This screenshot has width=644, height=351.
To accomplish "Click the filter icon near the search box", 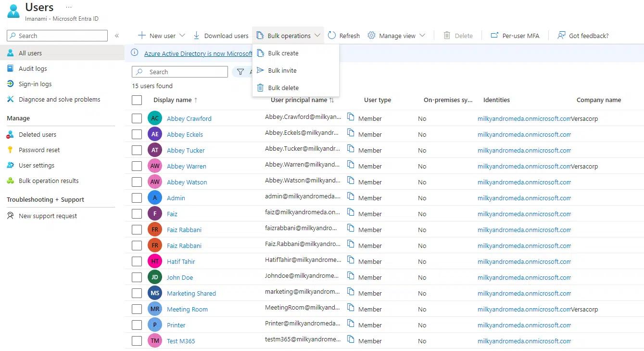I will pos(240,71).
